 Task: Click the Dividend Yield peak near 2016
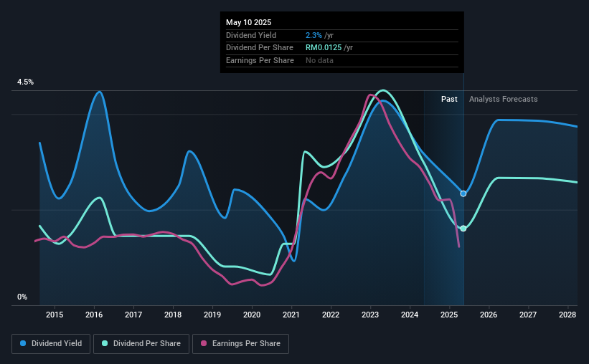(x=99, y=92)
